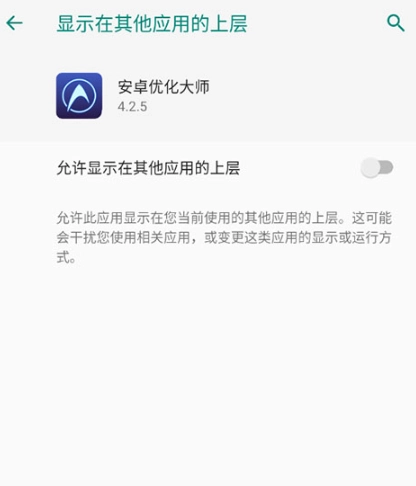Tap the 允许显示在其他应用的上层 label

pos(148,168)
